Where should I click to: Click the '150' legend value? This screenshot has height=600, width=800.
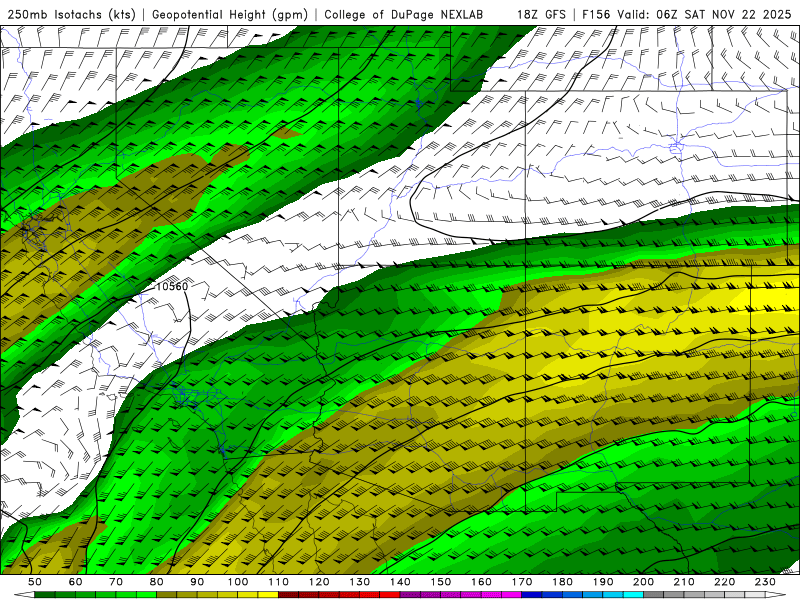tap(441, 582)
